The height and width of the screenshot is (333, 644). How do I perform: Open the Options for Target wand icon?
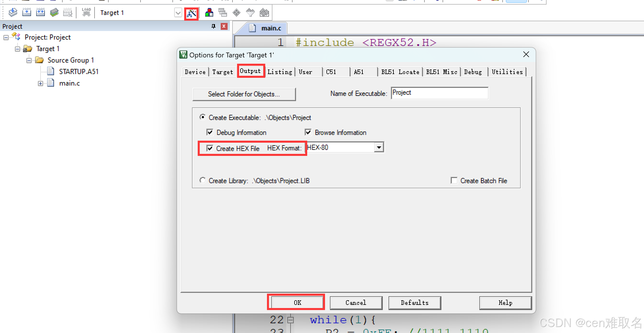point(191,13)
